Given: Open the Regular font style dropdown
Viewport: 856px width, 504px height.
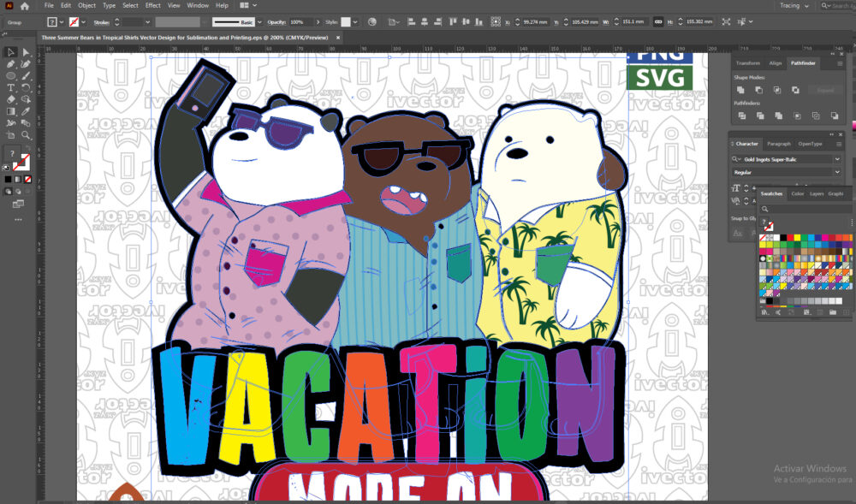Looking at the screenshot, I should click(x=837, y=172).
